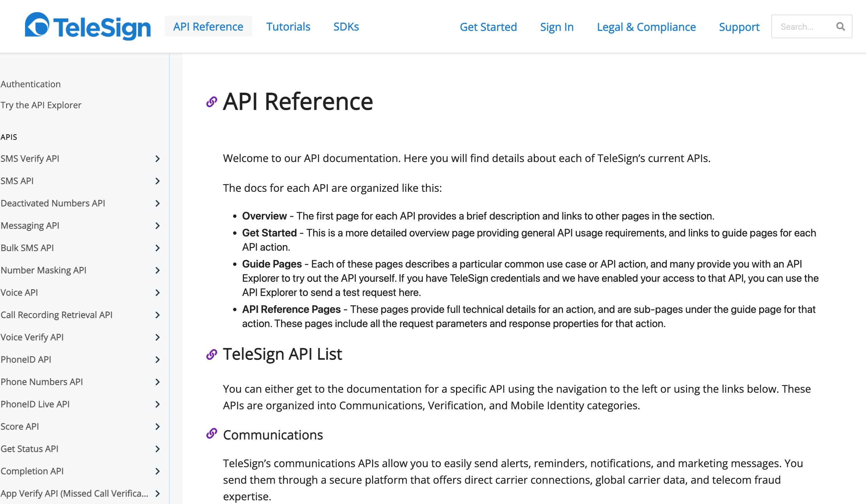The image size is (866, 504).
Task: Expand Score API chevron
Action: click(x=157, y=427)
